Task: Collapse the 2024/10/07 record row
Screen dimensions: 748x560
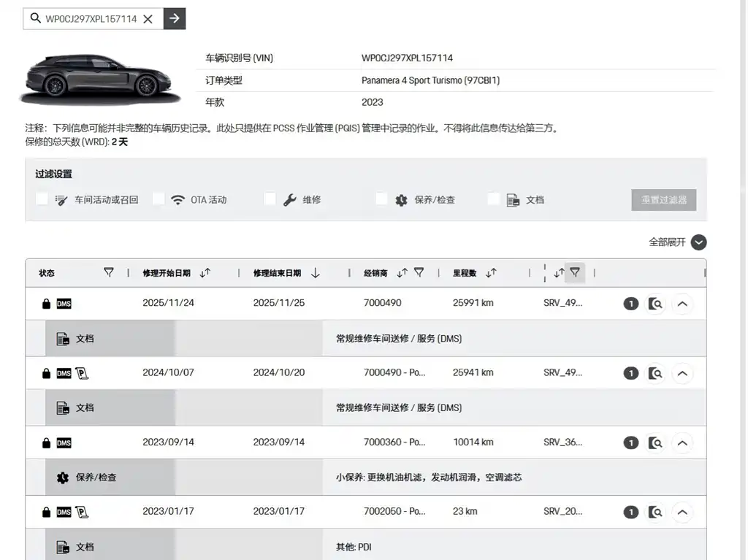Action: coord(683,374)
